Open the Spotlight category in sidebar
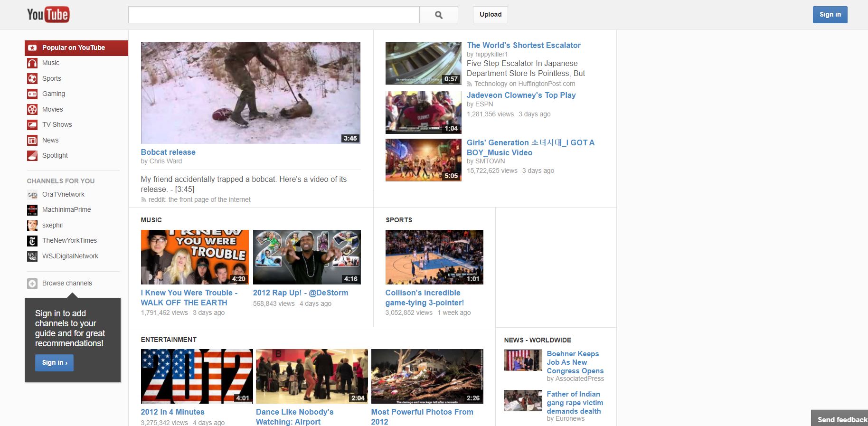Image resolution: width=868 pixels, height=426 pixels. [x=55, y=155]
